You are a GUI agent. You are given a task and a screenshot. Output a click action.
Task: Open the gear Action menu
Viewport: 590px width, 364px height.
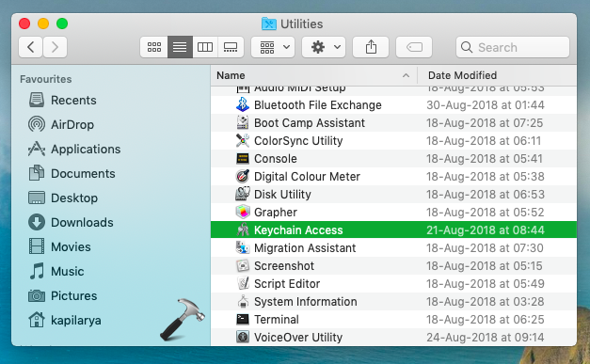click(x=324, y=47)
